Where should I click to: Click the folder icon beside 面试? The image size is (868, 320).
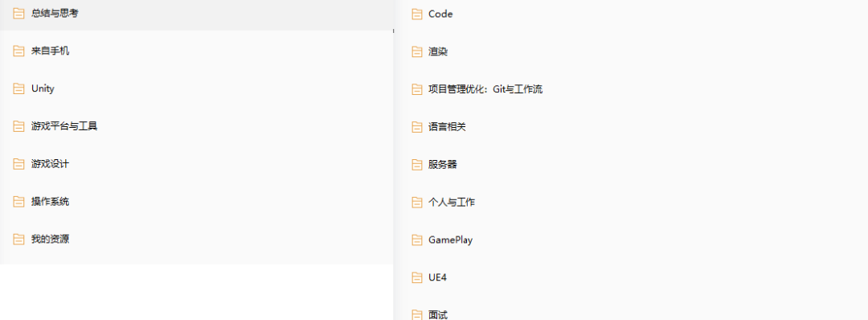coord(417,314)
